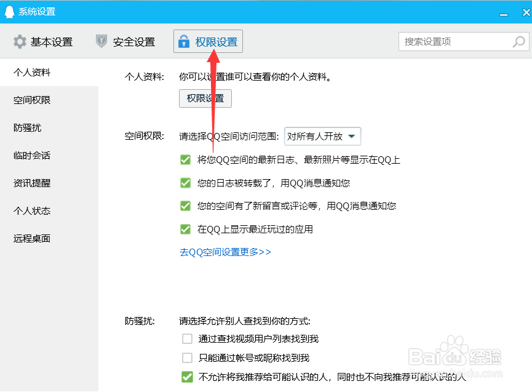The height and width of the screenshot is (392, 532).
Task: Click the 请选择允许别人查找到你的方式 text
Action: coord(245,321)
